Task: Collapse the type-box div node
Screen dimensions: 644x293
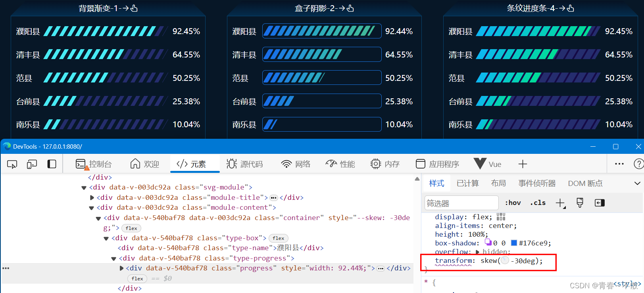Action: coord(106,238)
